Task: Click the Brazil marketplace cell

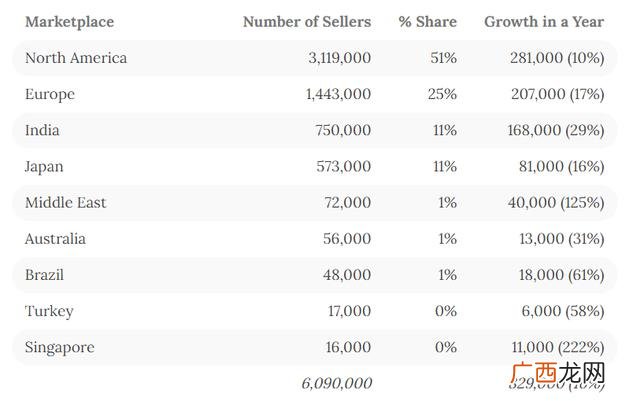Action: click(x=44, y=275)
